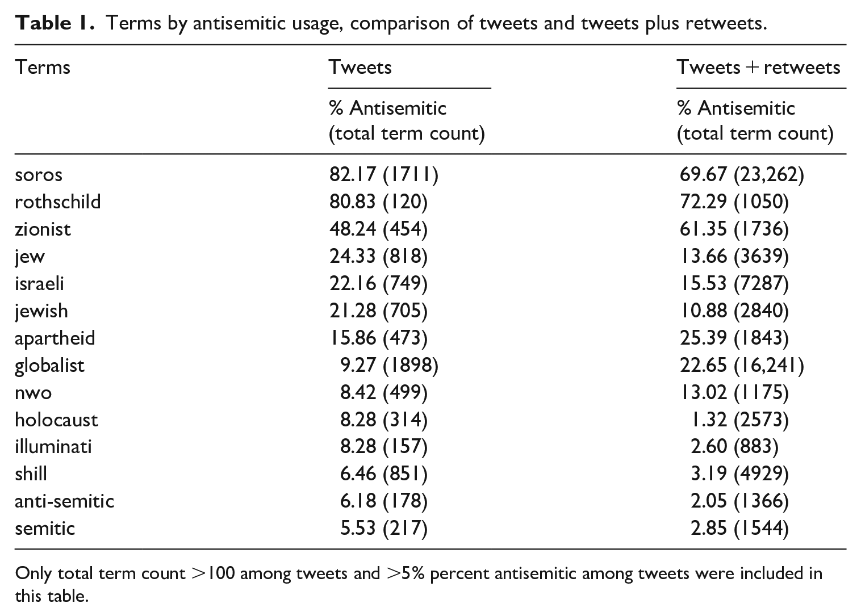Click the israeli retweets value 15.53 (7287)

tap(735, 283)
